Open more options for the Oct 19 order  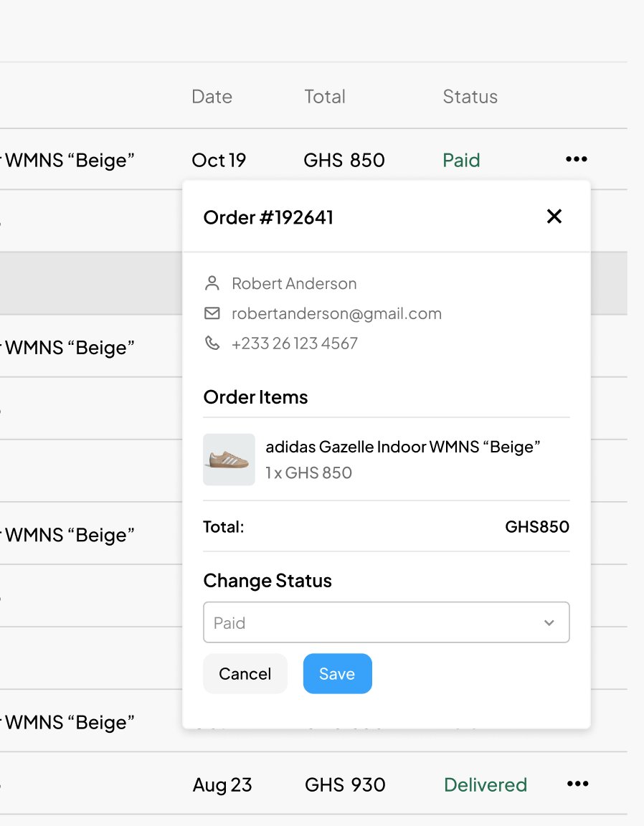click(x=576, y=159)
